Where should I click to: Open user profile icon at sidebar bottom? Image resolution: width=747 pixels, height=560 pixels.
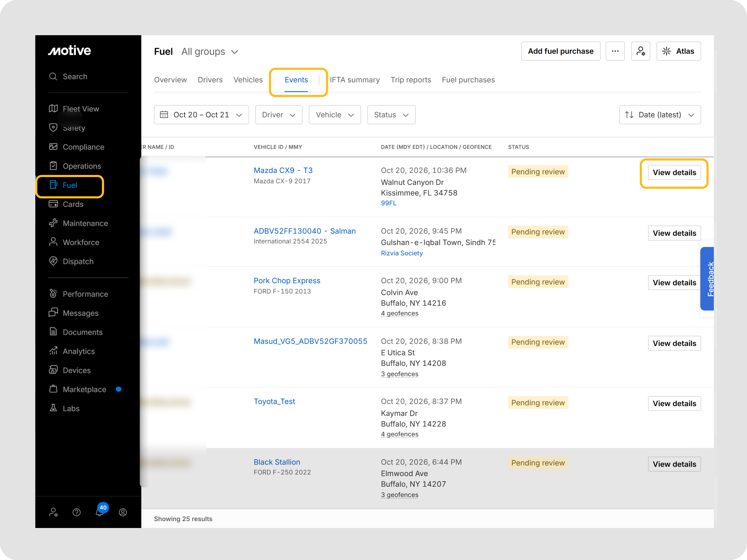click(123, 513)
